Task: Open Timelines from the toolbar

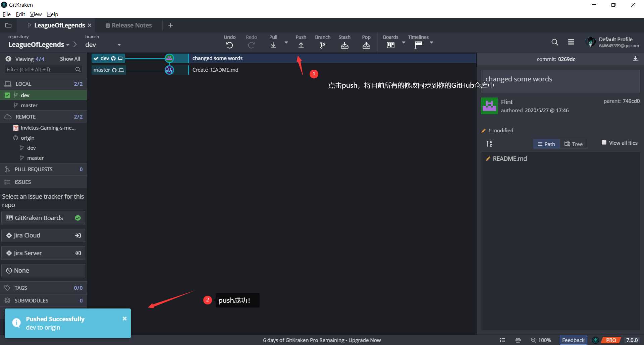Action: [418, 45]
